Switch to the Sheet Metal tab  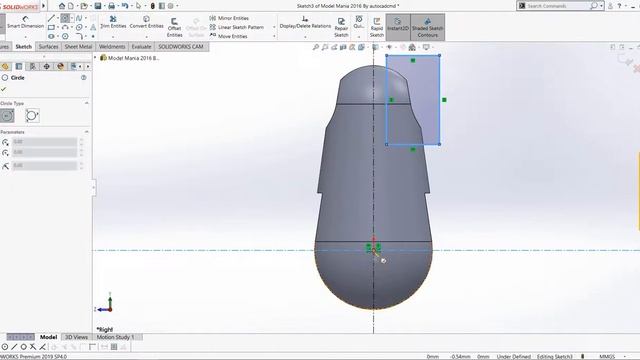(78, 47)
